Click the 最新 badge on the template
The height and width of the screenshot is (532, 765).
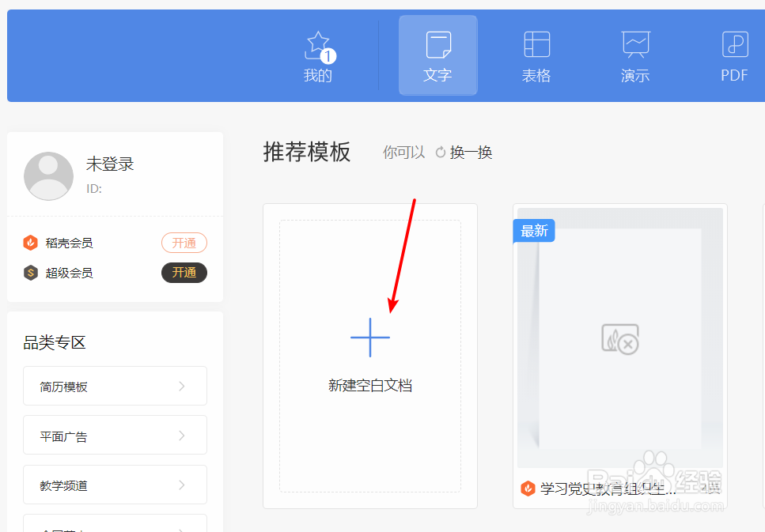point(533,231)
